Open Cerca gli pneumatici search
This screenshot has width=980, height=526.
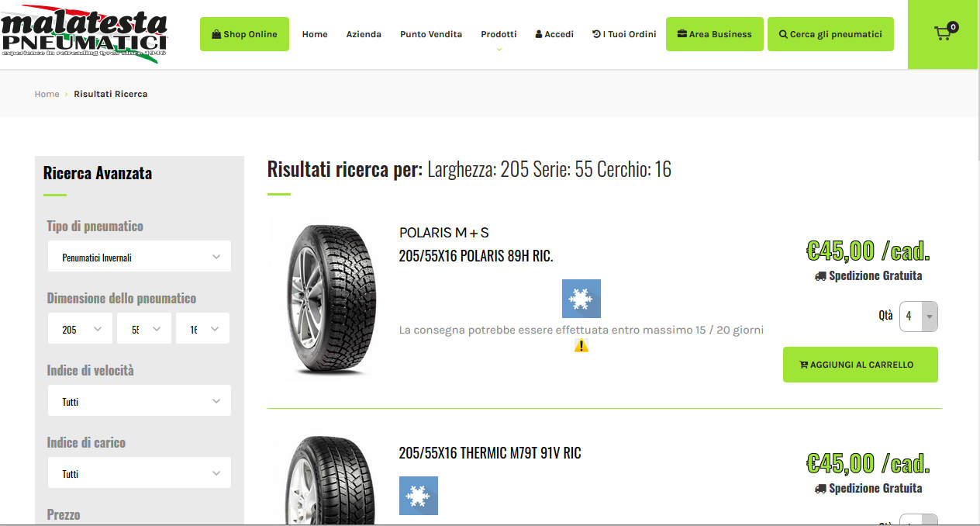click(830, 34)
